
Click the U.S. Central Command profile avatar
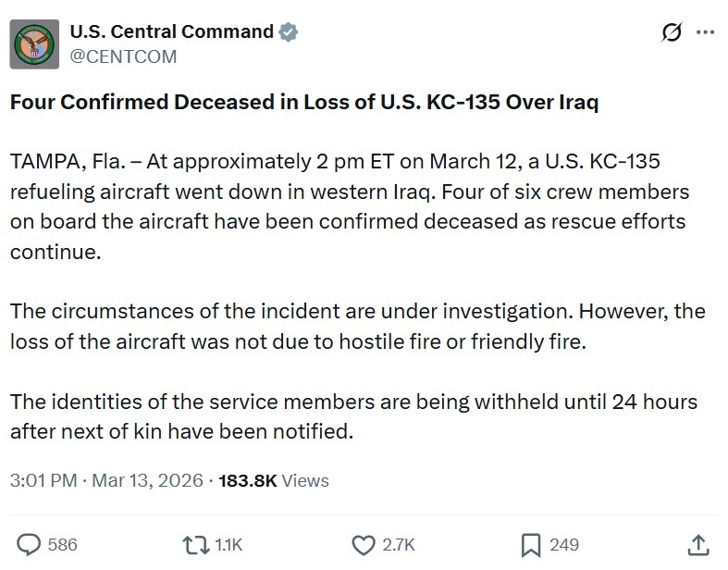tap(35, 43)
